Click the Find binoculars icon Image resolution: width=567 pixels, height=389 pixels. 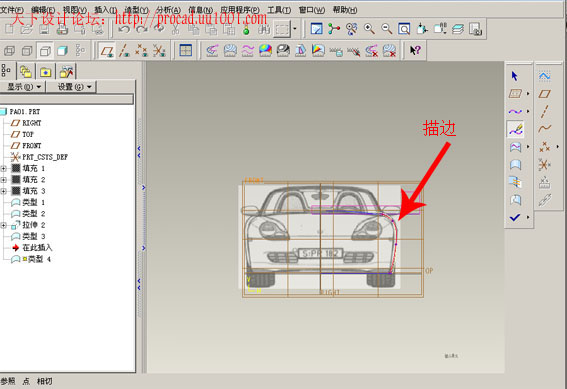[x=264, y=29]
